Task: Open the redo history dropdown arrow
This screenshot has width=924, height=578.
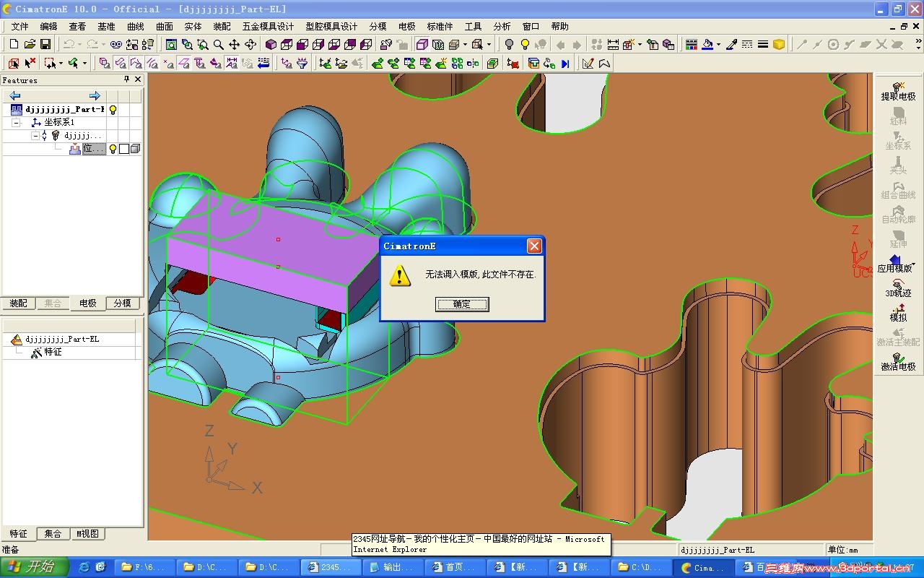Action: pos(103,45)
